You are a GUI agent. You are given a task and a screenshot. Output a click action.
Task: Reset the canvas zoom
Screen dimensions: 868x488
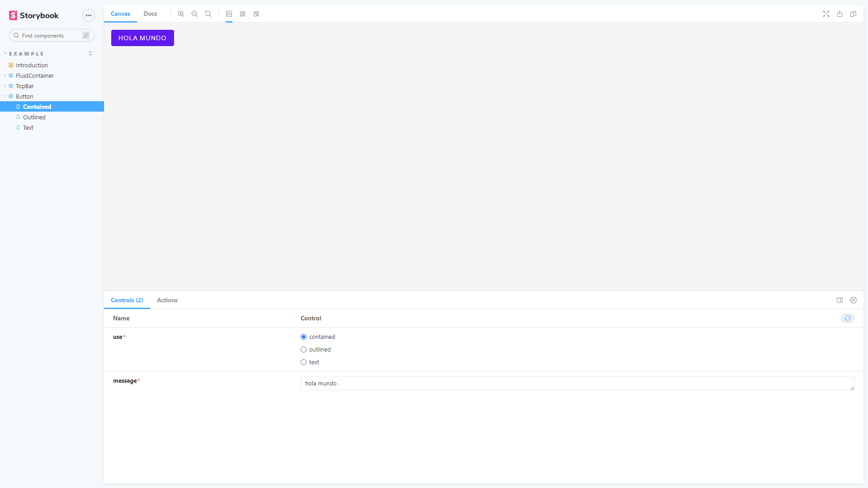(x=208, y=14)
